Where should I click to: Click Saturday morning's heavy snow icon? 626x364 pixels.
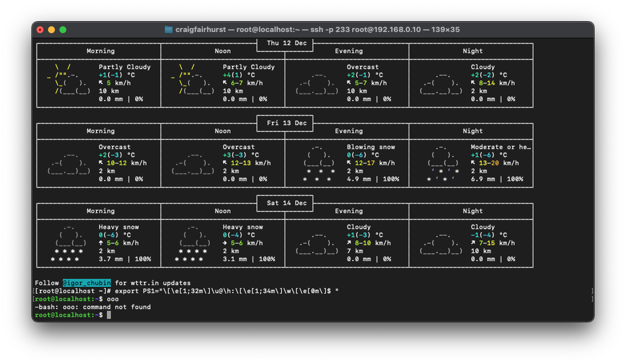[x=69, y=243]
